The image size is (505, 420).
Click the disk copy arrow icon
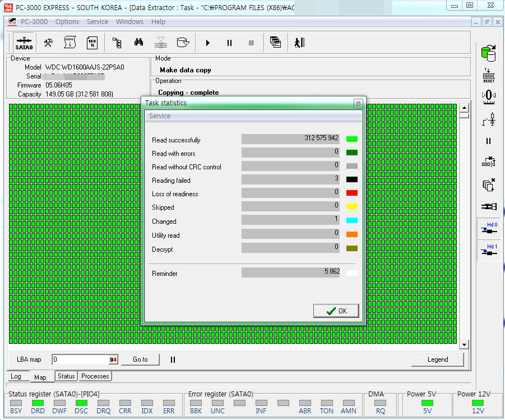(183, 43)
